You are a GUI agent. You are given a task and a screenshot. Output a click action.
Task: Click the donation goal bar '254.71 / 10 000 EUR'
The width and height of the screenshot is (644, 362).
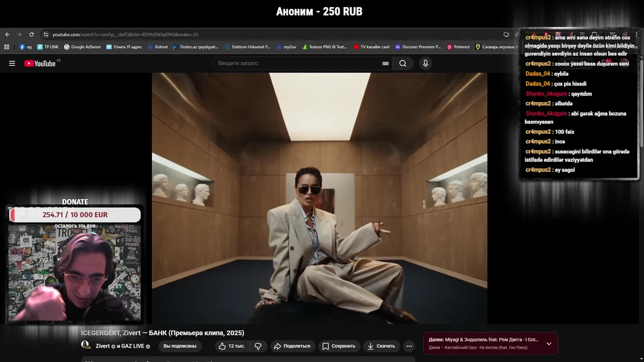(x=75, y=215)
